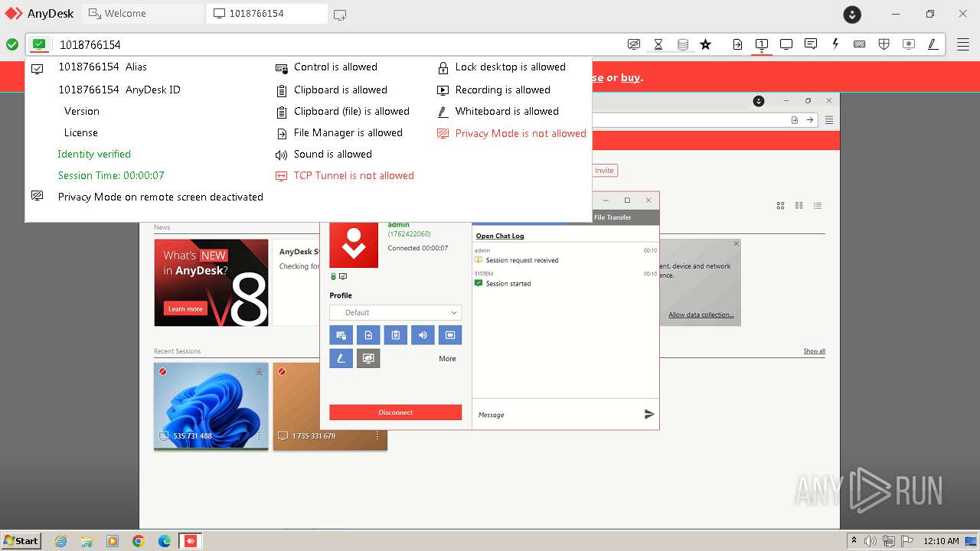Click Learn more on What's New banner
Screen dimensions: 980x551
tap(185, 308)
